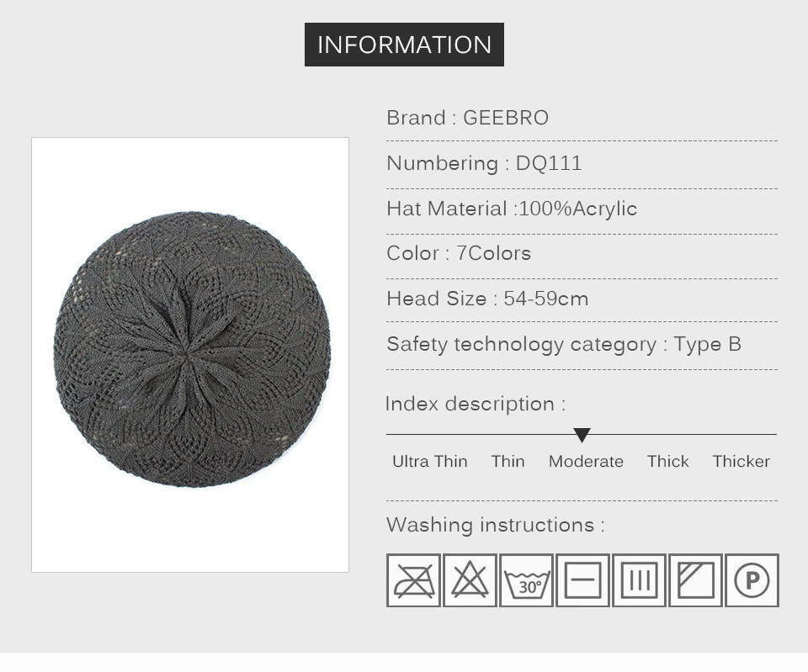Click the dry-flat horizontal line symbol
The width and height of the screenshot is (808, 672).
pos(582,580)
